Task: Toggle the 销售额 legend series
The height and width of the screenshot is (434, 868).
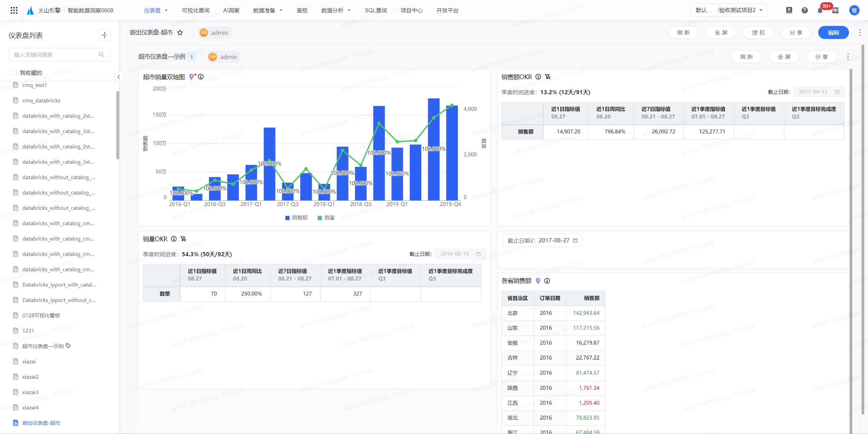Action: [296, 218]
